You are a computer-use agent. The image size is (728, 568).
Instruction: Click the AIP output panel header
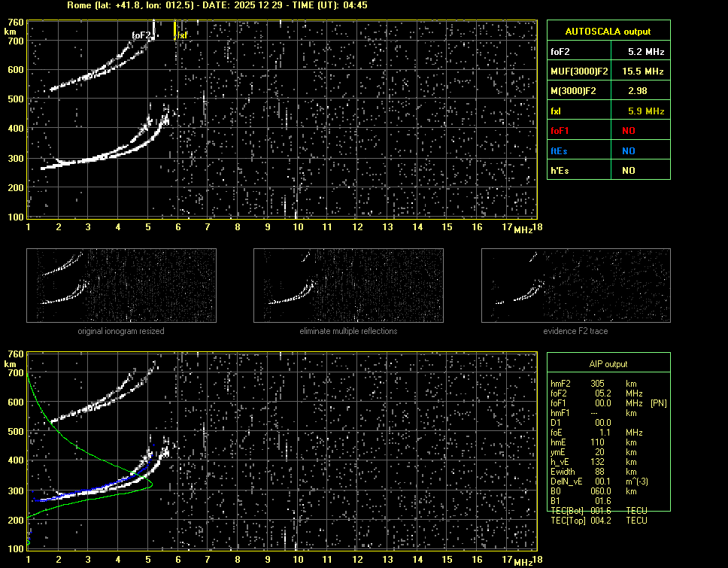608,364
